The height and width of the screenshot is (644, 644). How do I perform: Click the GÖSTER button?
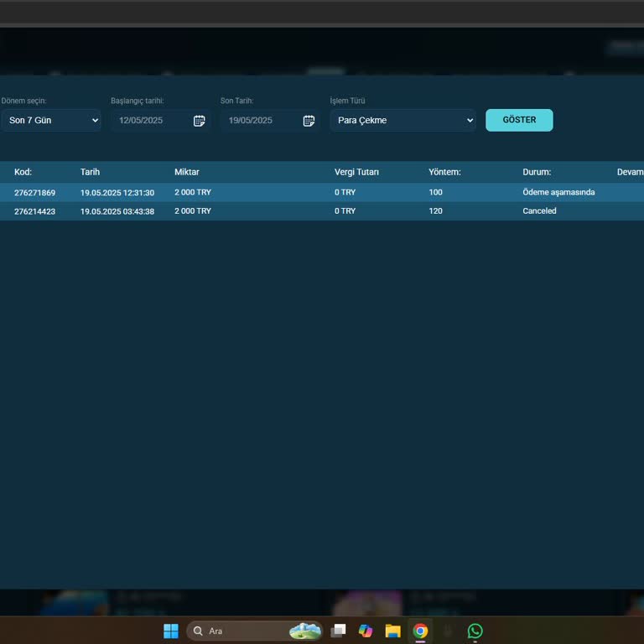(519, 120)
